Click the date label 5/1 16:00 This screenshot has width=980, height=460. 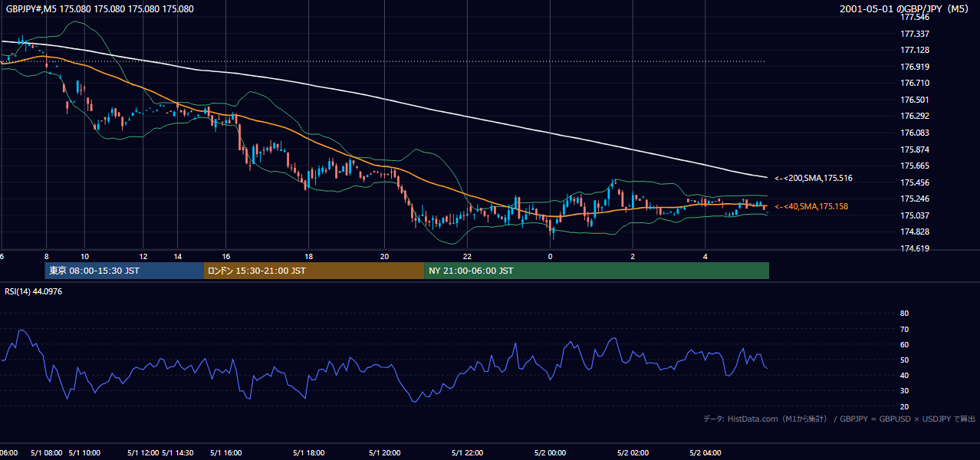tap(226, 453)
